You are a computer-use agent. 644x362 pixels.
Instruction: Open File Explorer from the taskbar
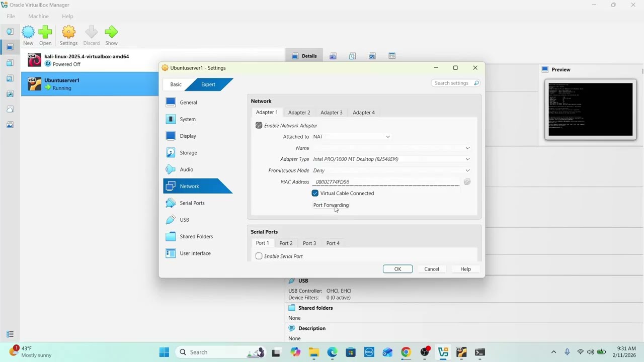click(313, 352)
